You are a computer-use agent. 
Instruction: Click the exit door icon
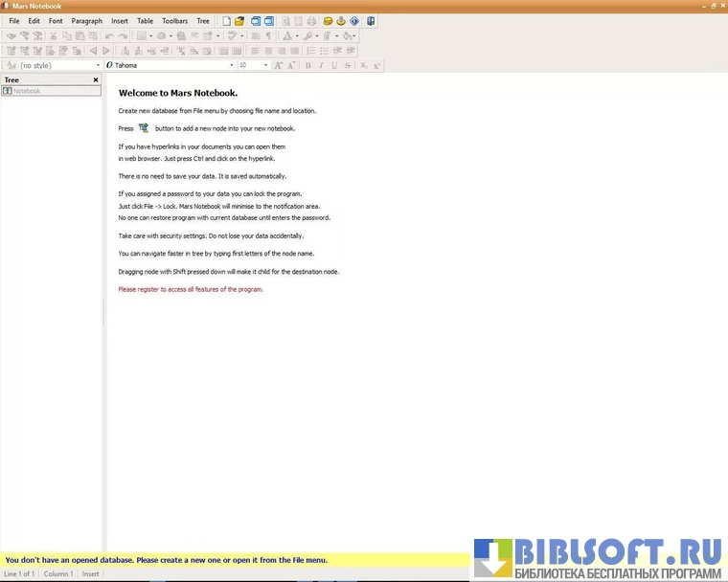371,21
